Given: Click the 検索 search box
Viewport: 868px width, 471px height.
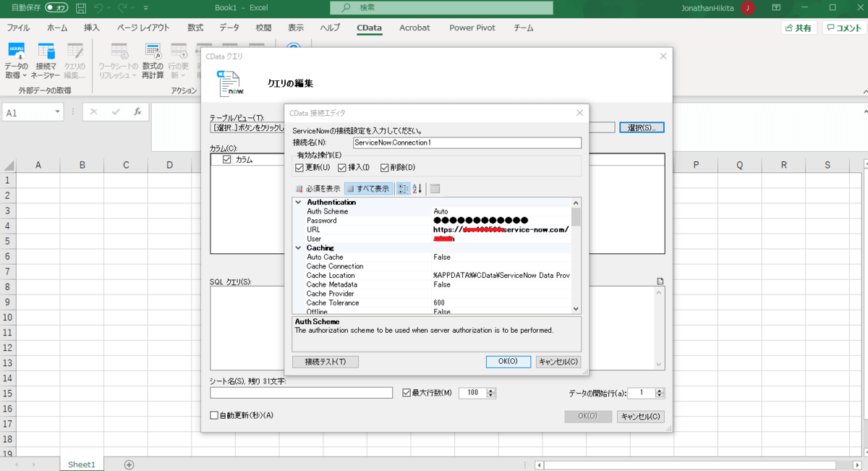Looking at the screenshot, I should (441, 8).
